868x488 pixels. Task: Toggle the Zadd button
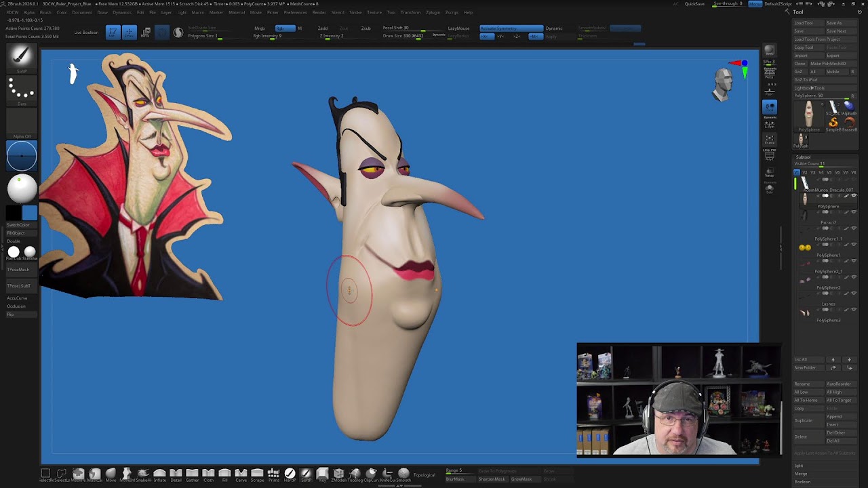pos(323,28)
